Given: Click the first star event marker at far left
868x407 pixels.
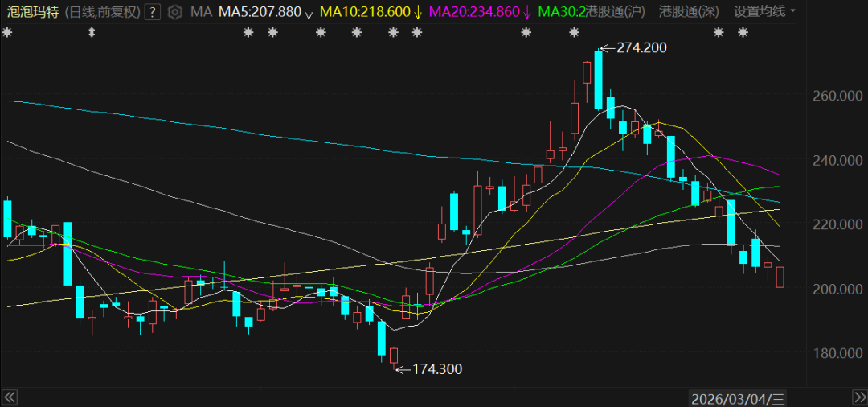Looking at the screenshot, I should coord(7,33).
